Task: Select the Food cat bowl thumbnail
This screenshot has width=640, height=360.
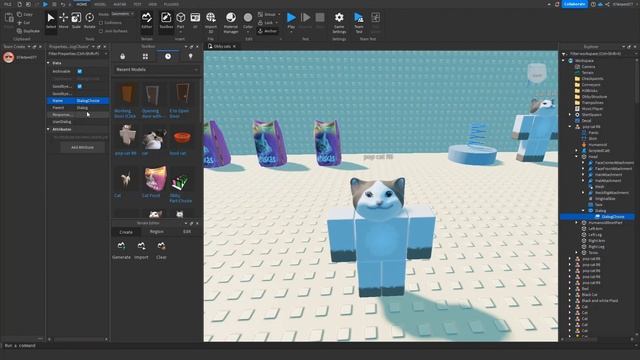Action: pyautogui.click(x=182, y=138)
